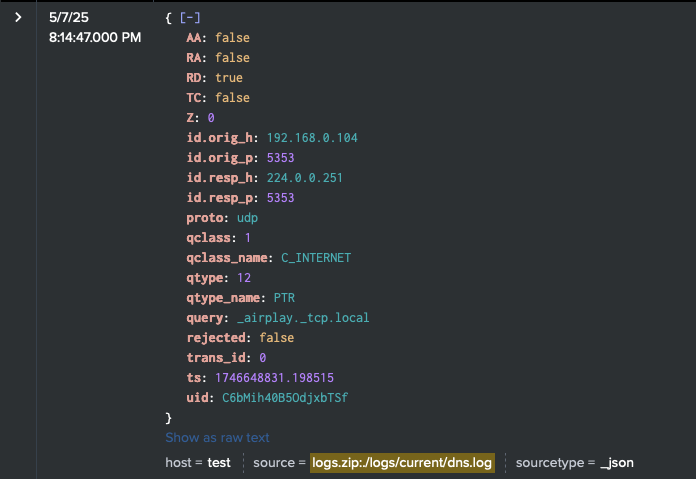Select the RA value false
The height and width of the screenshot is (479, 696).
232,58
